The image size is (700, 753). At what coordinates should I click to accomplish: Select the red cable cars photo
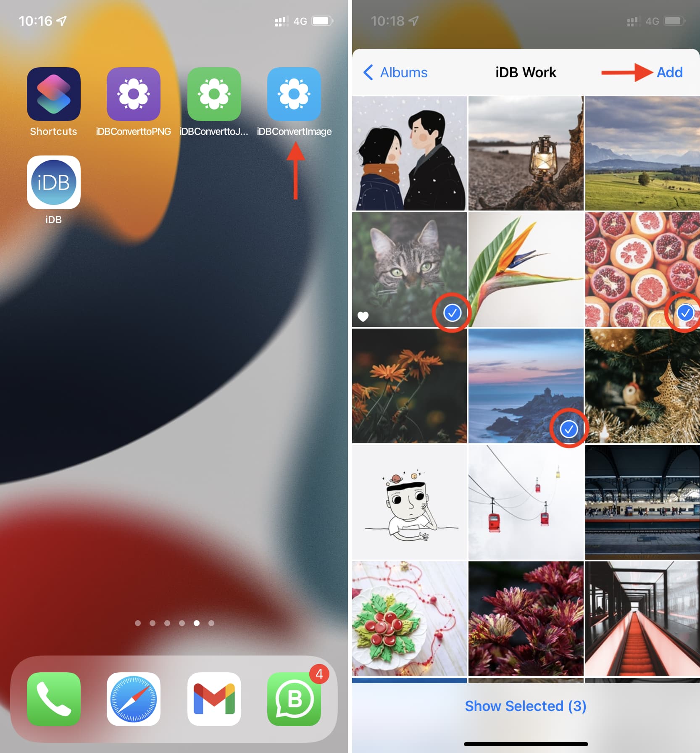526,502
